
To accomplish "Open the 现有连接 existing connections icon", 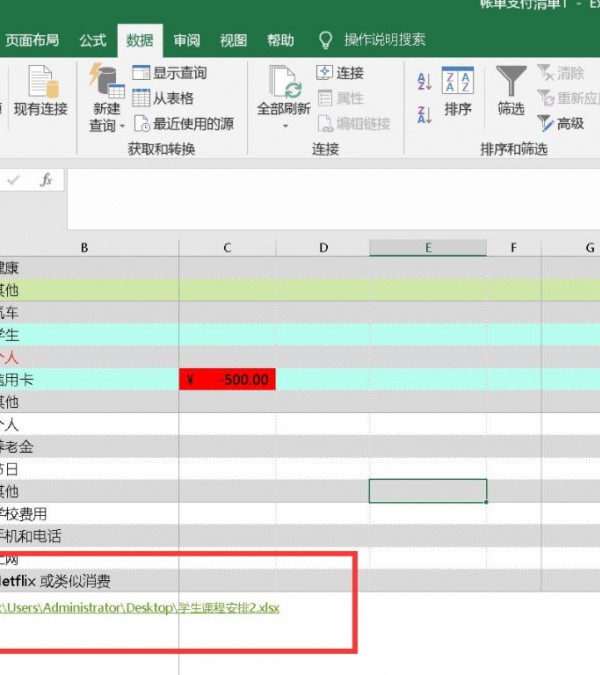I will coord(42,82).
